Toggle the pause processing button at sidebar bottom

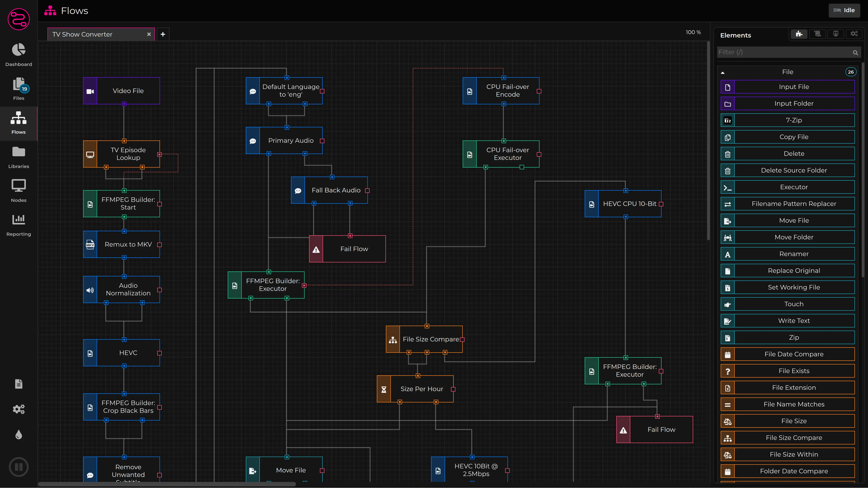(19, 467)
